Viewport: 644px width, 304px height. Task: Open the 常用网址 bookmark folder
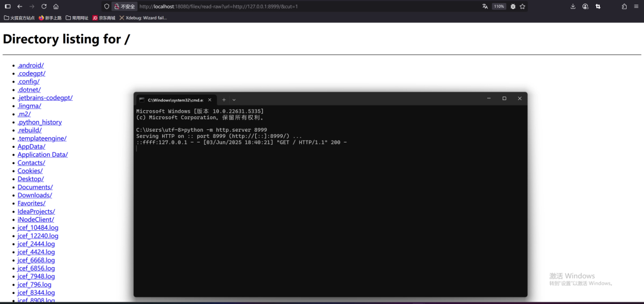(x=77, y=18)
